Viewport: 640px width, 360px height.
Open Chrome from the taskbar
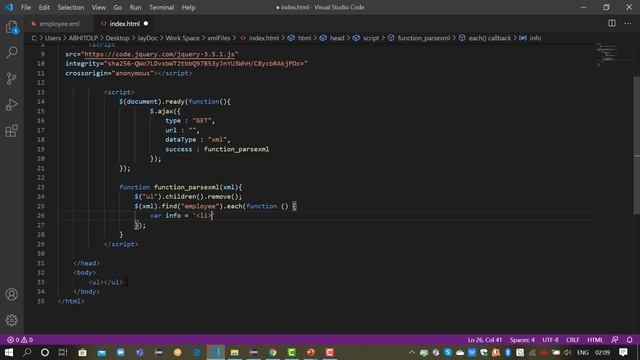(273, 352)
